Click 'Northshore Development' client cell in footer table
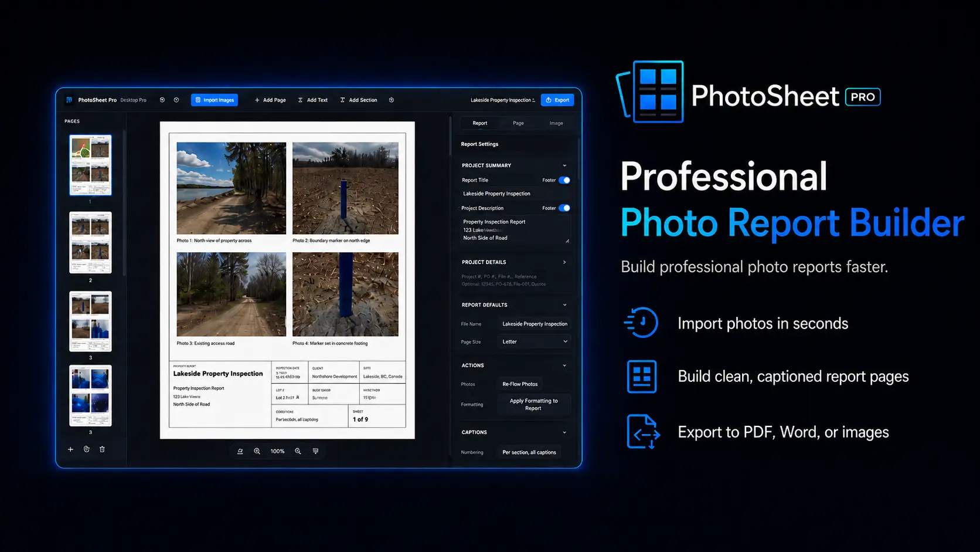 [x=335, y=373]
